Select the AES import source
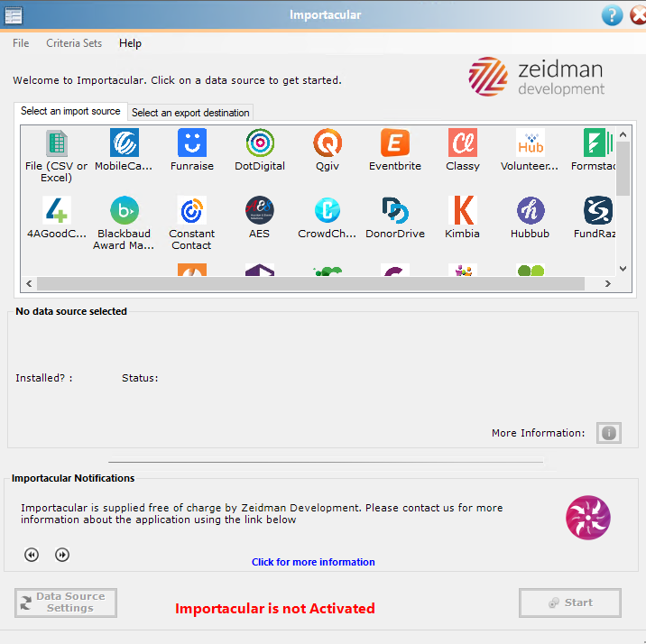The height and width of the screenshot is (644, 646). point(260,217)
